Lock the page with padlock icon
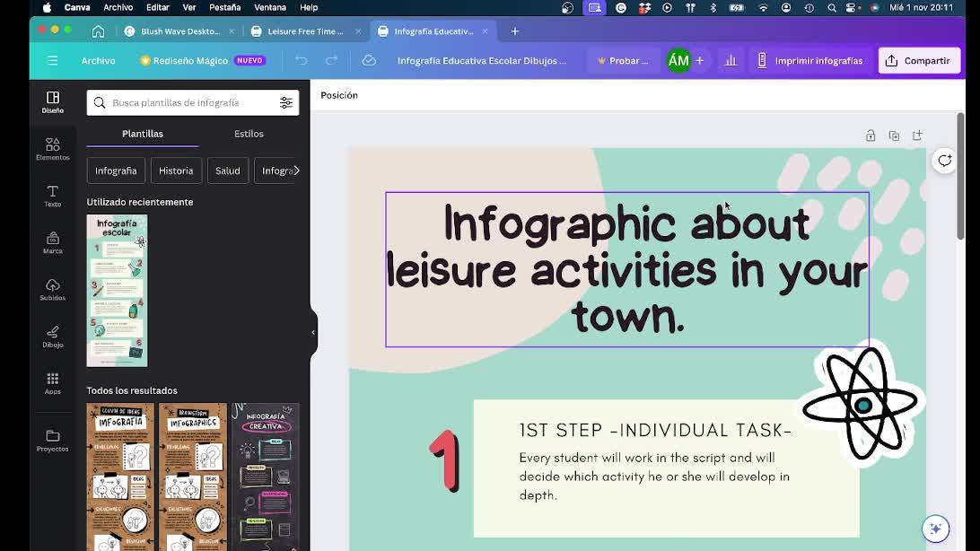This screenshot has width=980, height=551. tap(871, 136)
